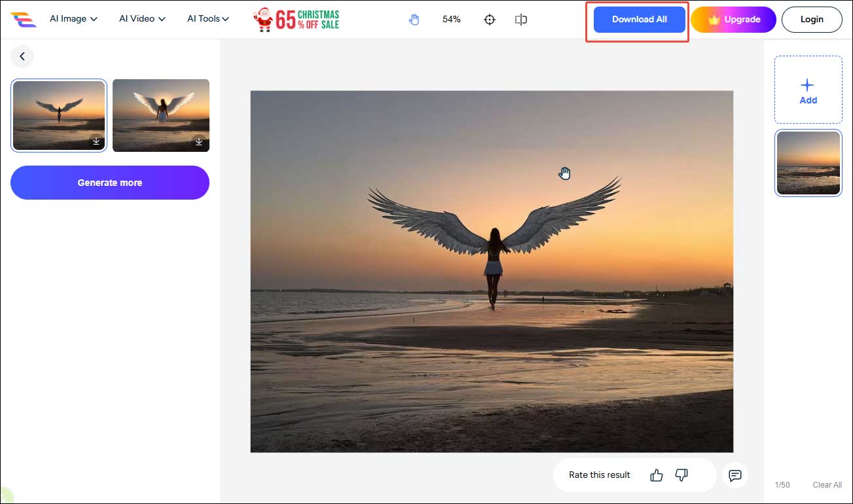
Task: Click the app logo in the top bar
Action: tap(24, 19)
